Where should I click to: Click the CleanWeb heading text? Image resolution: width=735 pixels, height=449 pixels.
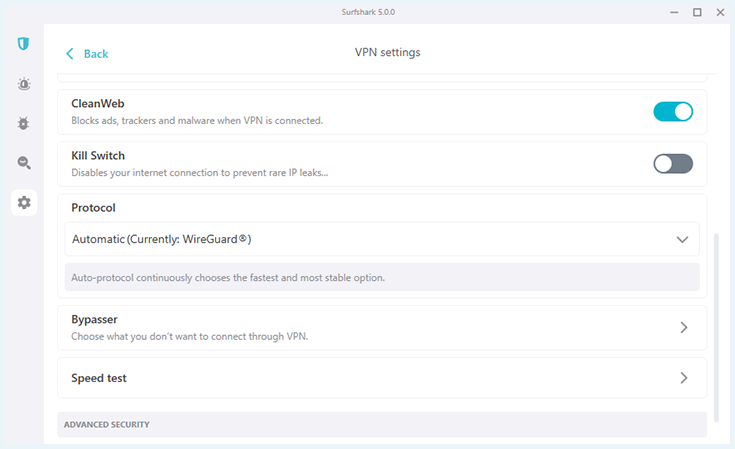98,104
